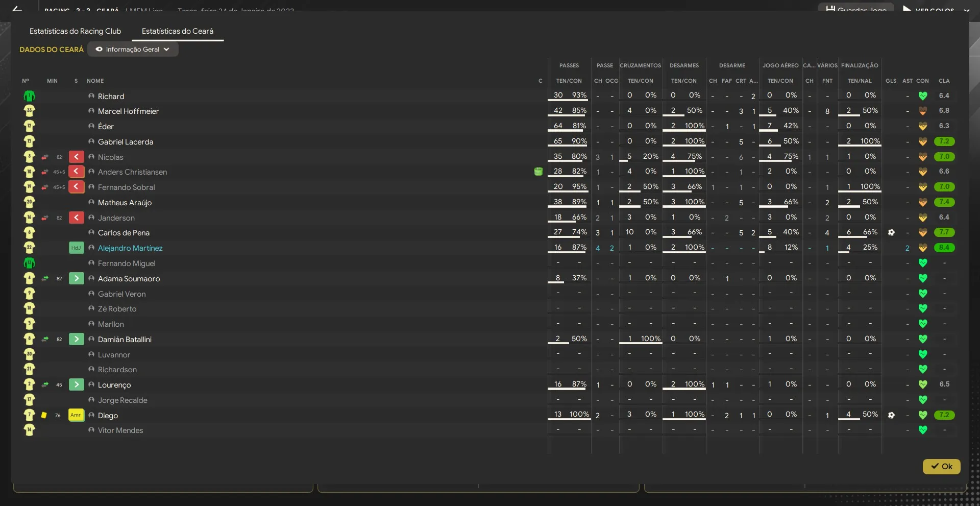Click the PASSES group header
The width and height of the screenshot is (980, 506).
pyautogui.click(x=569, y=65)
